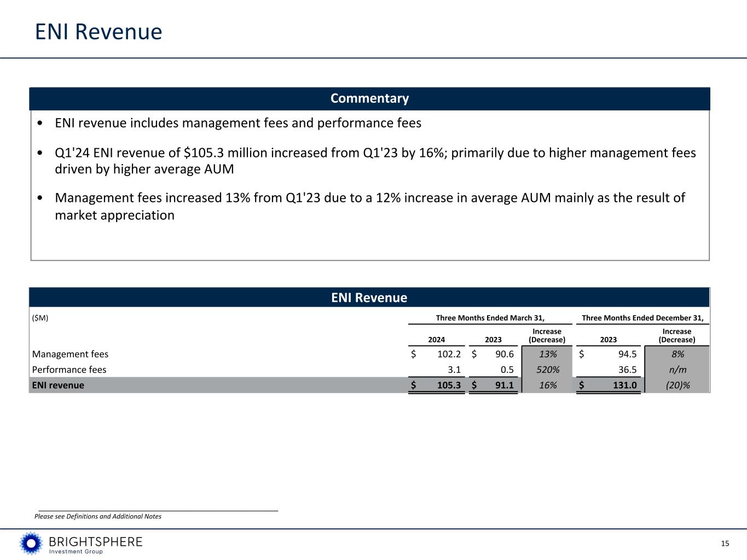Click the (20)% decrease cell

click(x=677, y=385)
